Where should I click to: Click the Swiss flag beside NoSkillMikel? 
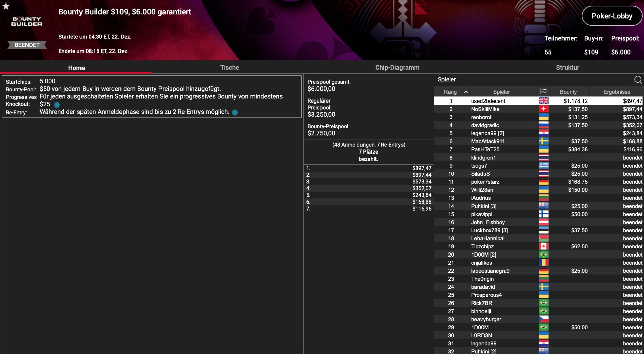pyautogui.click(x=543, y=109)
